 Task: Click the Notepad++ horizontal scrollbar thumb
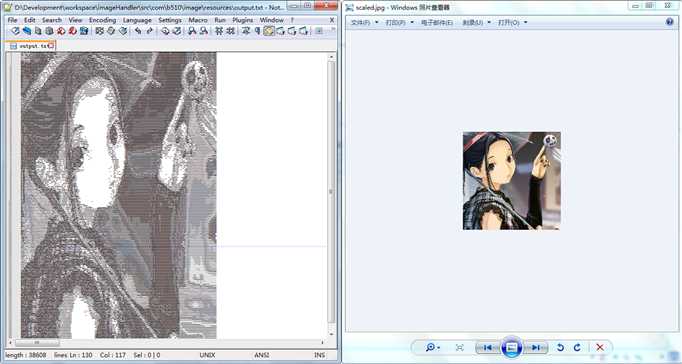pos(37,343)
